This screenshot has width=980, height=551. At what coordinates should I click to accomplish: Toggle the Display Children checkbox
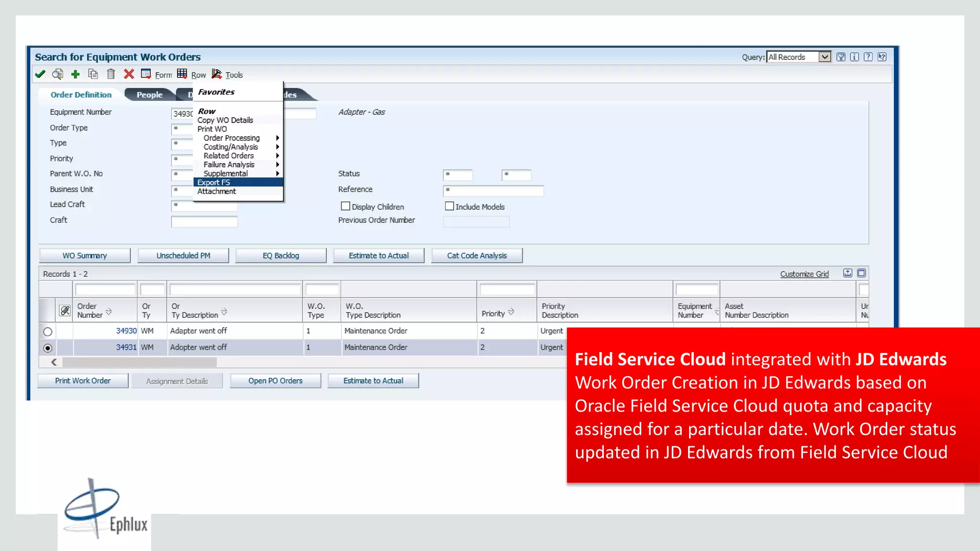pyautogui.click(x=345, y=206)
